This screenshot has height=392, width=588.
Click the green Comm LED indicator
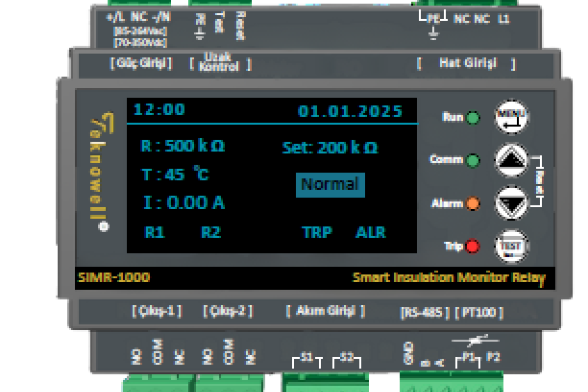[x=473, y=160]
